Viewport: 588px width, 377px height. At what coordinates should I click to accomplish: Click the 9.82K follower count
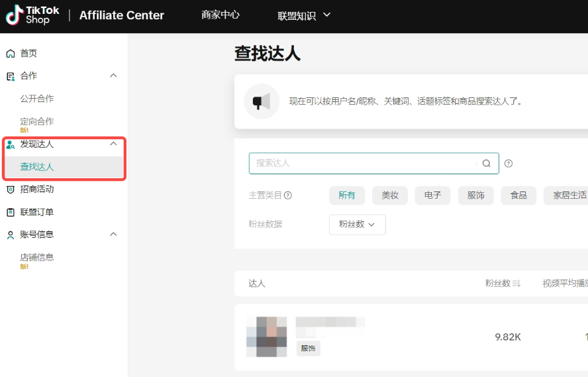tap(508, 337)
